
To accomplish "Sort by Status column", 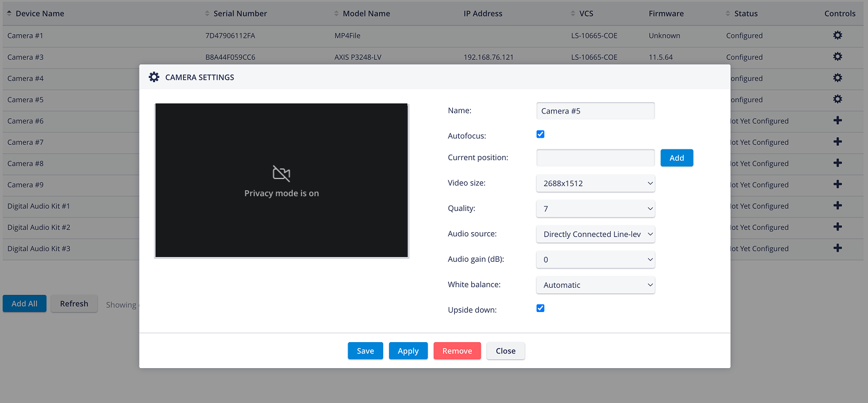I will [x=742, y=13].
